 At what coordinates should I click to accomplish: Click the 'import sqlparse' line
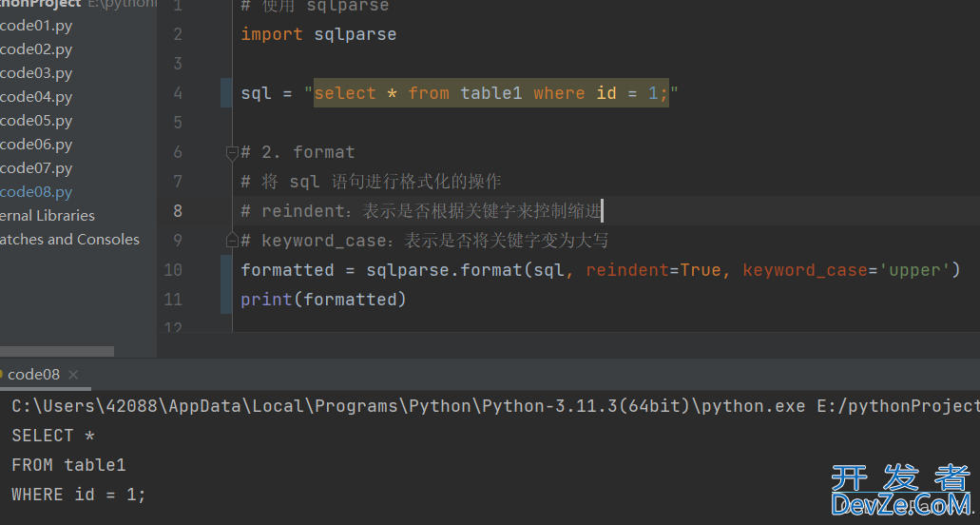(x=318, y=34)
